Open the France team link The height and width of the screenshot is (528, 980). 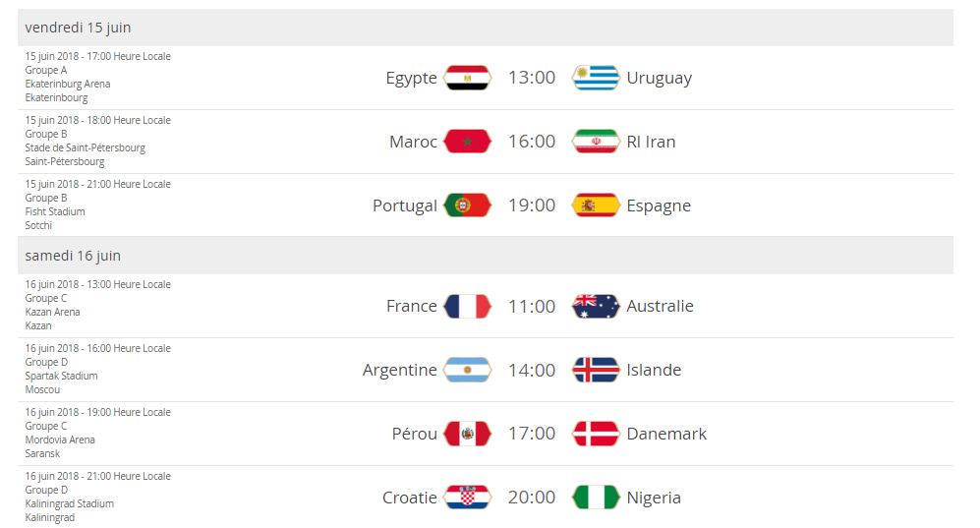click(411, 306)
